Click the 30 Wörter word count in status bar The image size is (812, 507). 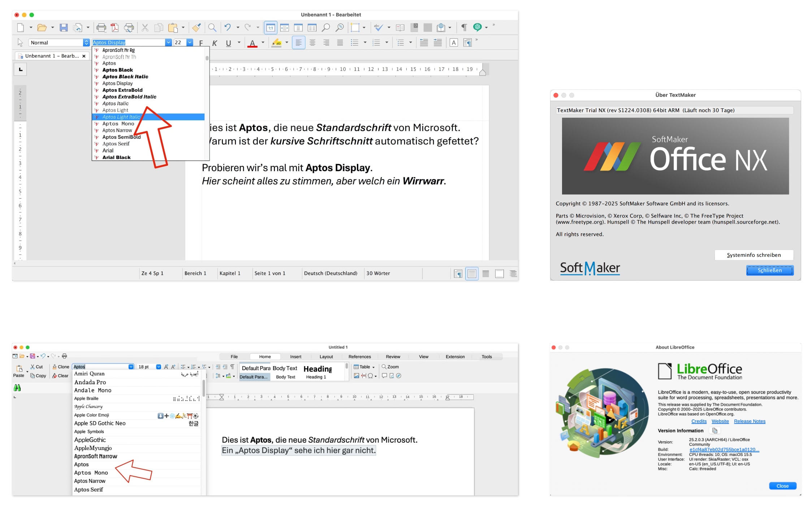click(378, 273)
